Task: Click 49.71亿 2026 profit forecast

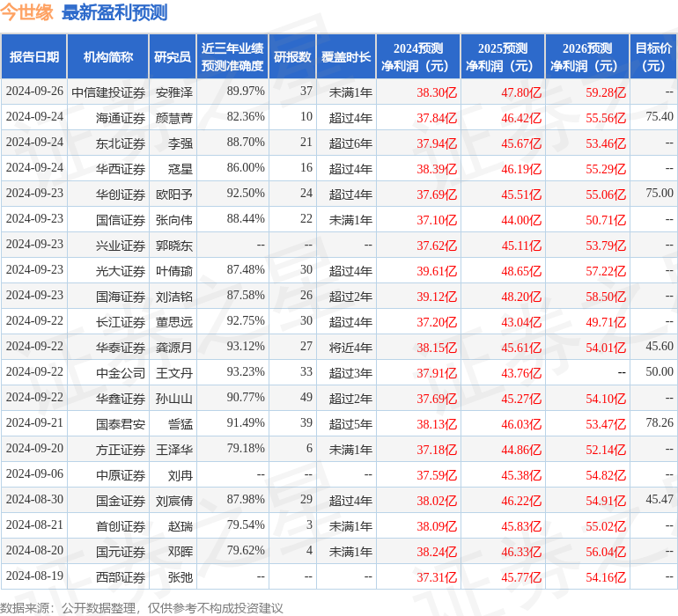Action: 606,321
